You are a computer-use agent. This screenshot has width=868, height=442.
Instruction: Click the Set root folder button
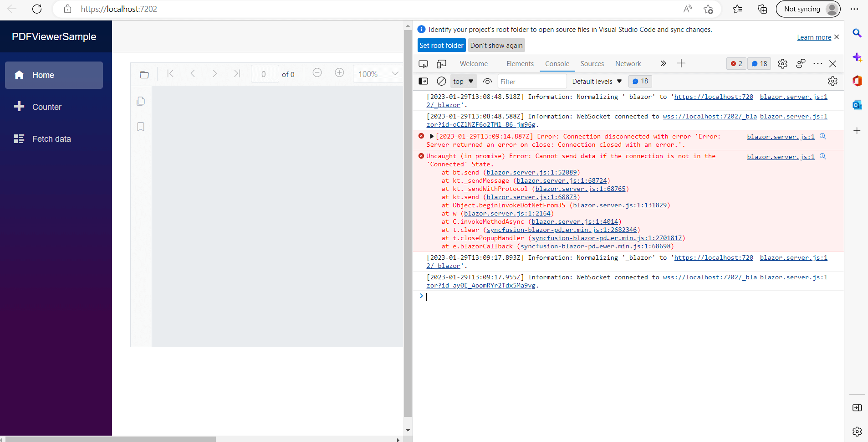(x=441, y=45)
